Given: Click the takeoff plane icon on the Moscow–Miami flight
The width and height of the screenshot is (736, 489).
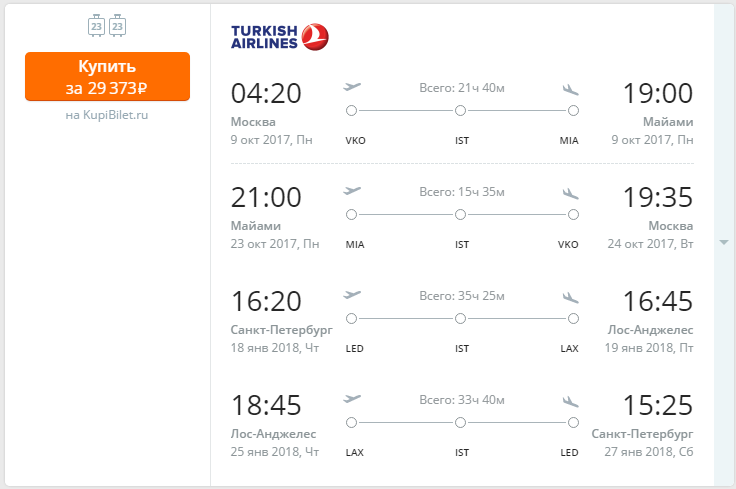Looking at the screenshot, I should point(352,87).
